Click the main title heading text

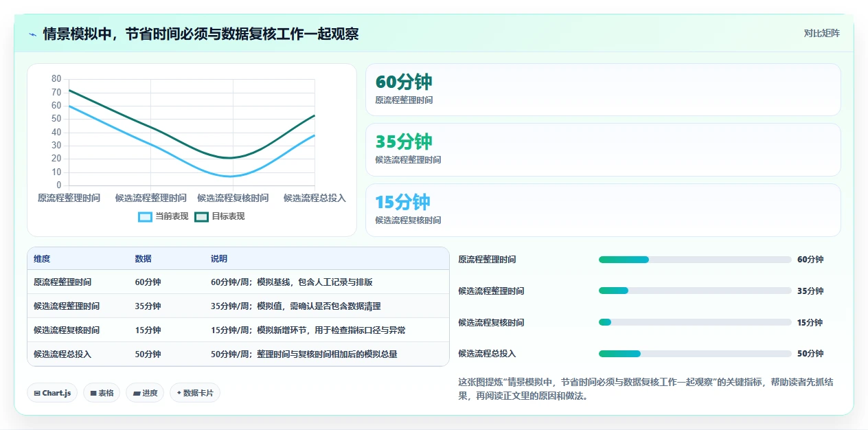(x=201, y=34)
